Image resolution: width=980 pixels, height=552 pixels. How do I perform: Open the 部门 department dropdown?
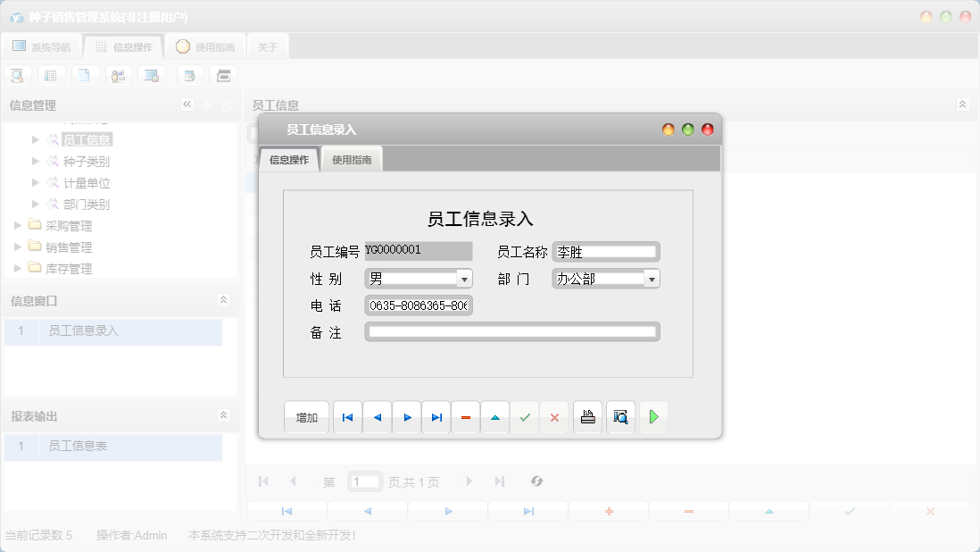pyautogui.click(x=652, y=278)
